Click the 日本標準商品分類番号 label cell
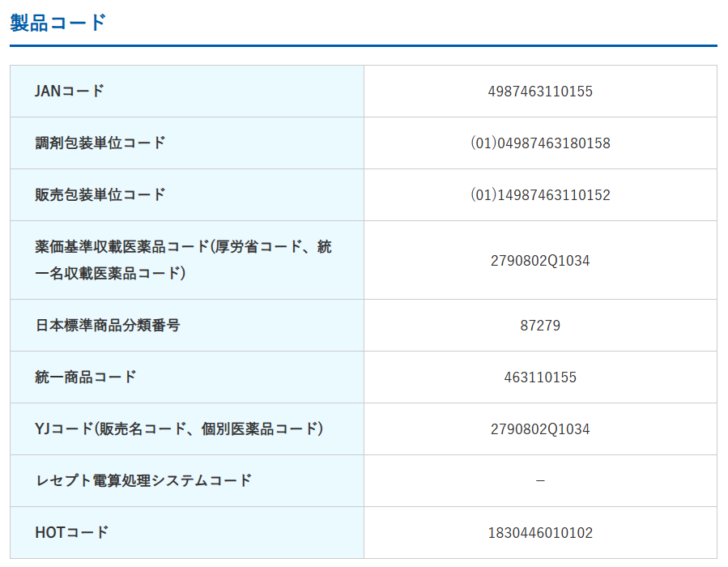Image resolution: width=728 pixels, height=567 pixels. coord(108,326)
